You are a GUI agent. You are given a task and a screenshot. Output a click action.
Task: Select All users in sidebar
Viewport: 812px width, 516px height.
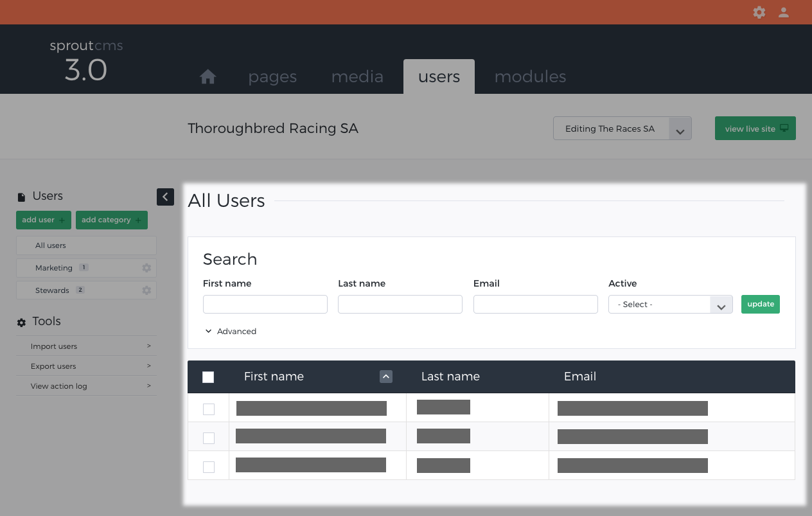click(x=86, y=245)
